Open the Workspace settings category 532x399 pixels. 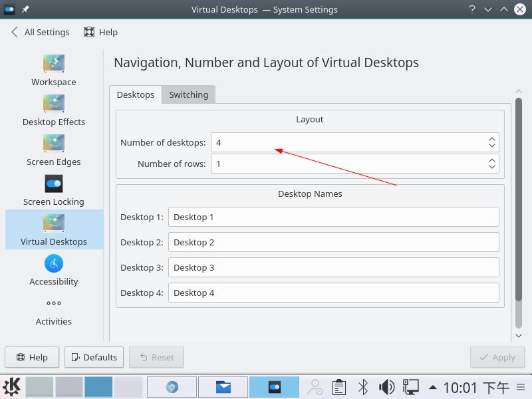pos(54,70)
